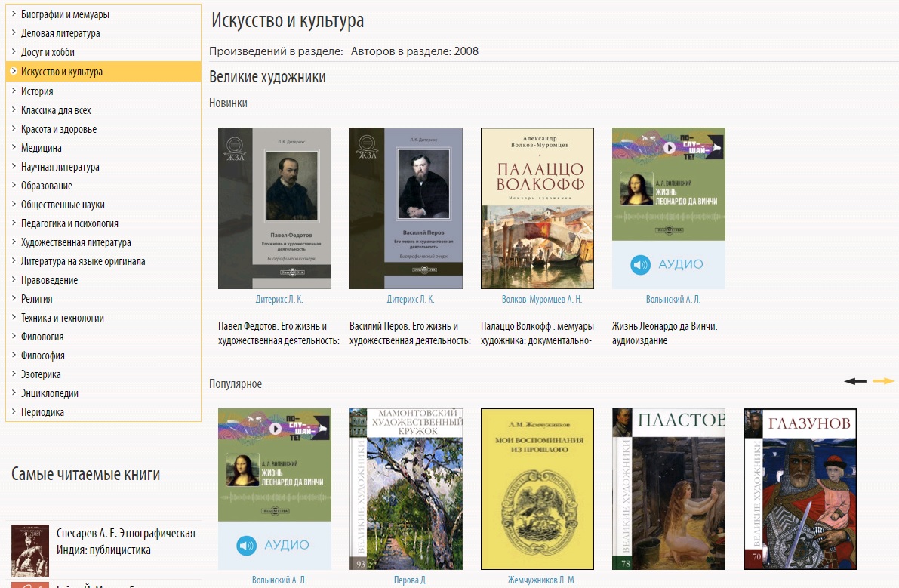The height and width of the screenshot is (588, 899).
Task: Click author Волынский А. Л. in Популярное
Action: 279,580
